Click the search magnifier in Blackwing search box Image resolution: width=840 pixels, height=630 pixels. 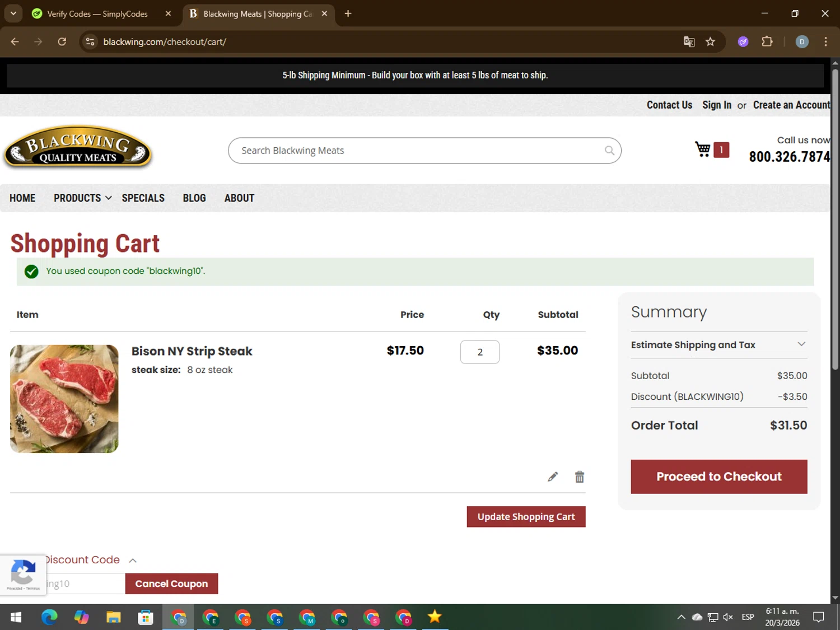pyautogui.click(x=609, y=151)
